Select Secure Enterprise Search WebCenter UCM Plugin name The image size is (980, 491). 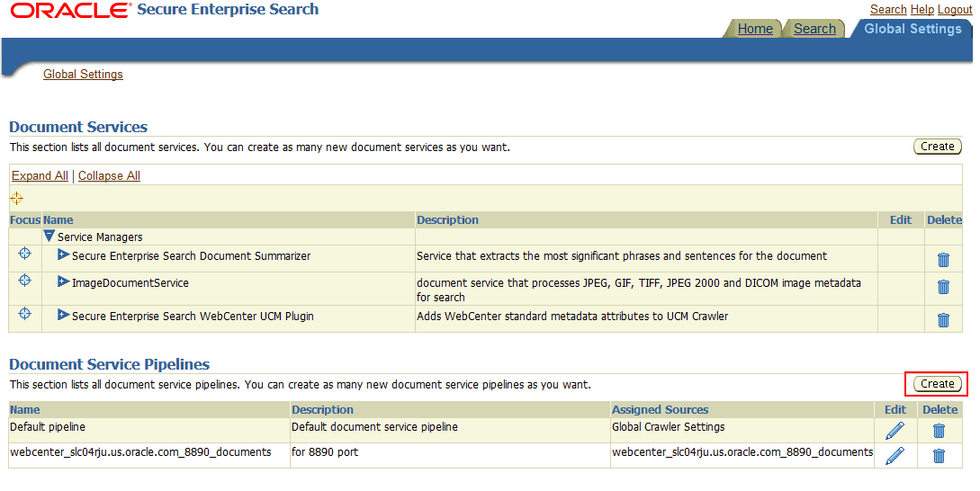pos(193,316)
